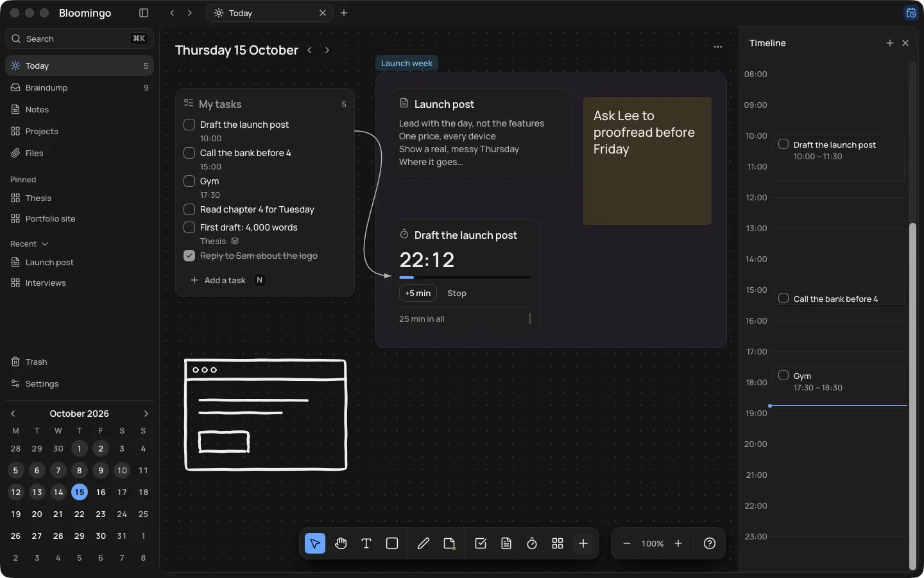The height and width of the screenshot is (578, 924).
Task: Select the rectangle shape tool
Action: (x=392, y=543)
